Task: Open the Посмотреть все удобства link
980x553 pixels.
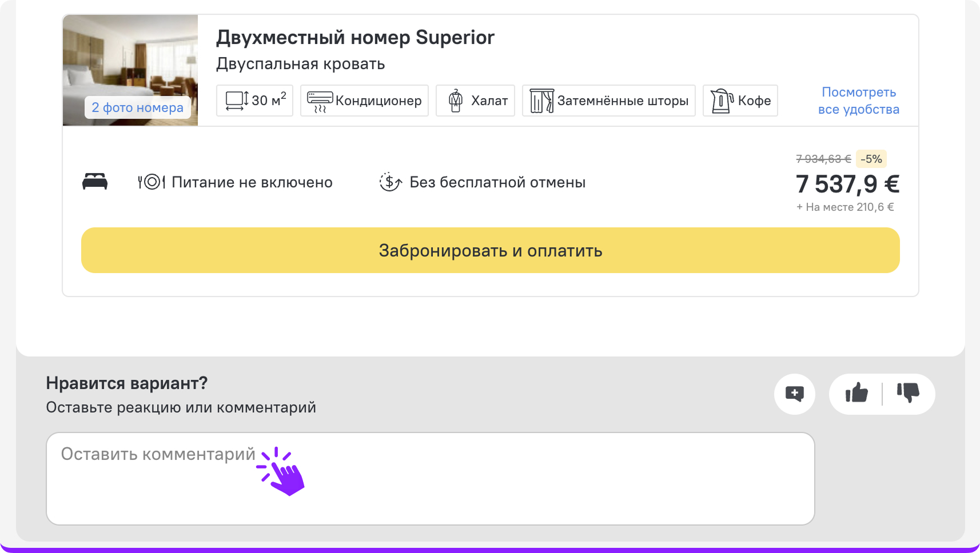Action: (x=858, y=101)
